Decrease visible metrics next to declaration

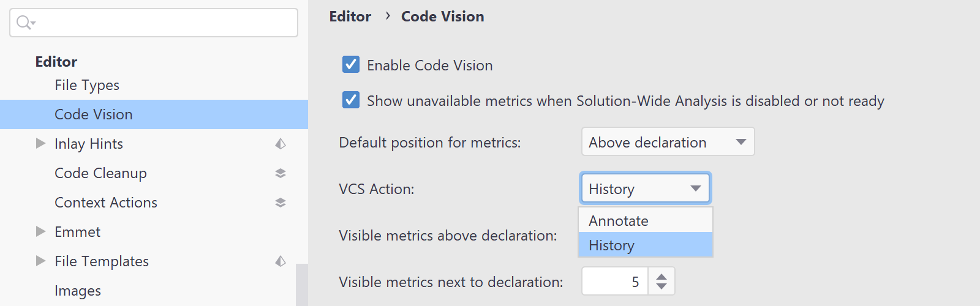tap(661, 286)
